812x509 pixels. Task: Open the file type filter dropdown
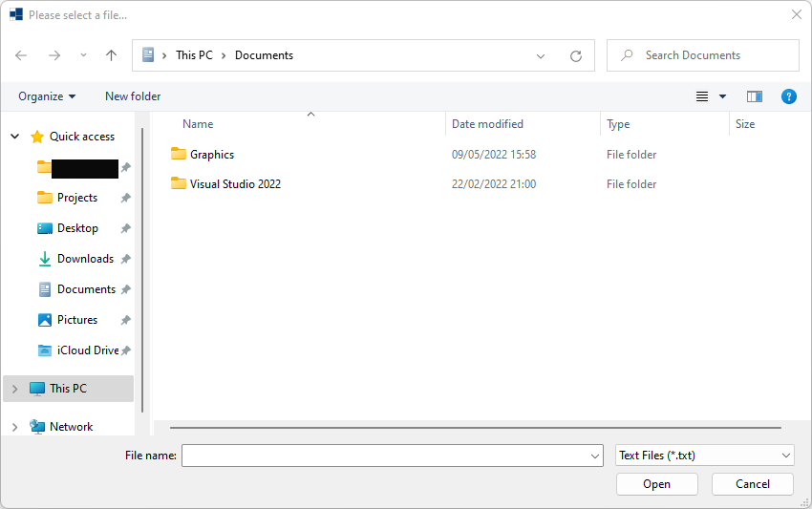click(x=704, y=456)
